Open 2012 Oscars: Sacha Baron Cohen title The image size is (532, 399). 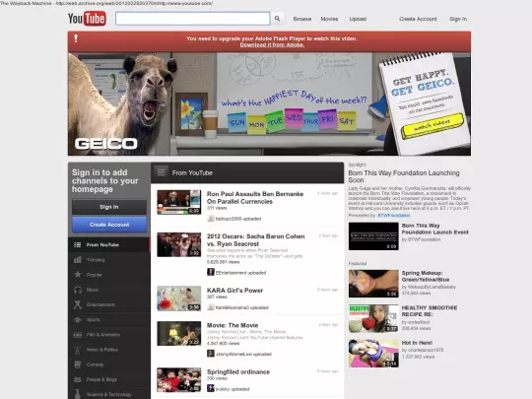(256, 239)
